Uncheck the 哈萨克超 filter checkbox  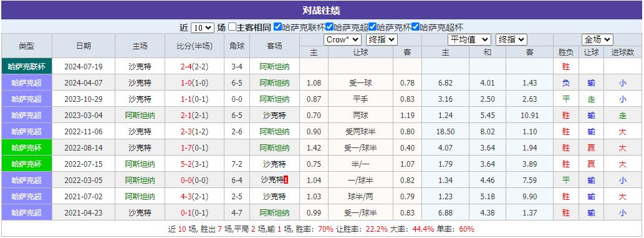coord(329,27)
